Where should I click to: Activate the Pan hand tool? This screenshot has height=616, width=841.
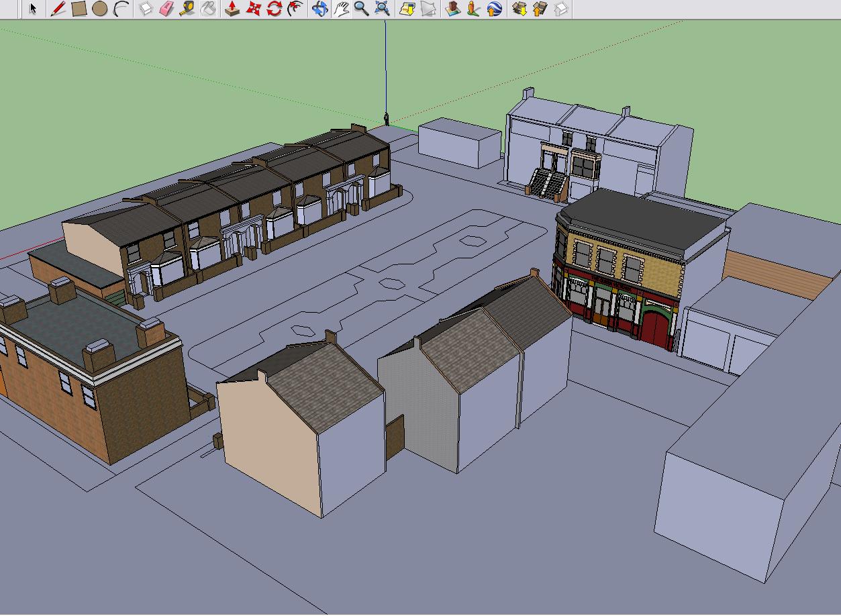pos(342,9)
